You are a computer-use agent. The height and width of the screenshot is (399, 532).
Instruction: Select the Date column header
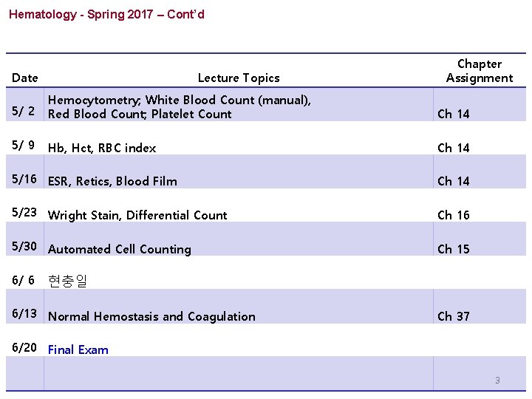[x=25, y=78]
